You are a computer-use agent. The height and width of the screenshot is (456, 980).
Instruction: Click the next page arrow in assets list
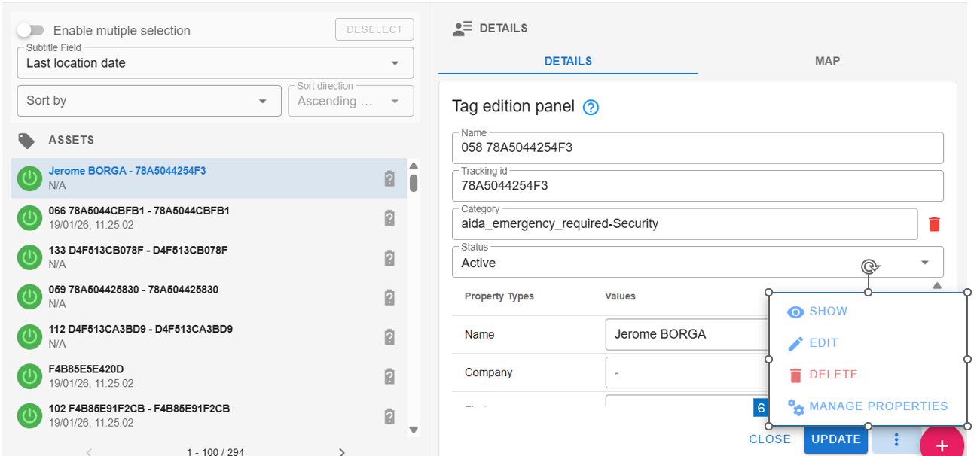click(x=342, y=451)
